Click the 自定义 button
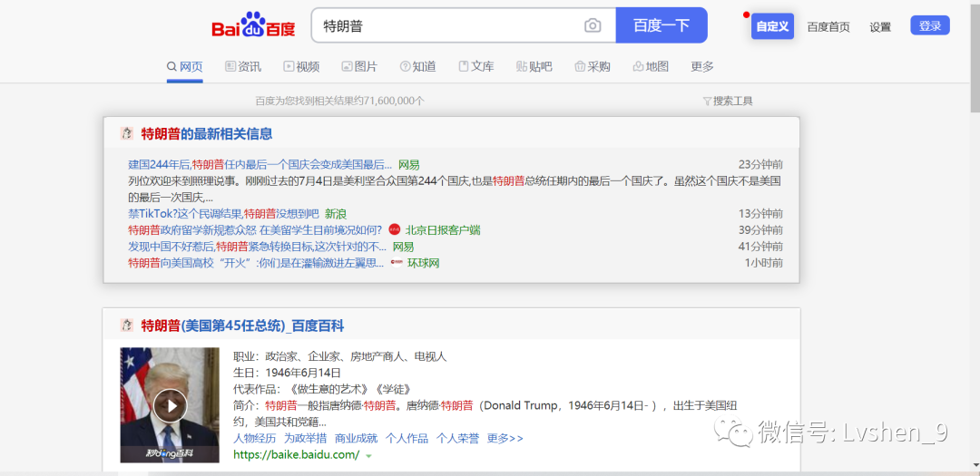The height and width of the screenshot is (476, 980). (772, 26)
